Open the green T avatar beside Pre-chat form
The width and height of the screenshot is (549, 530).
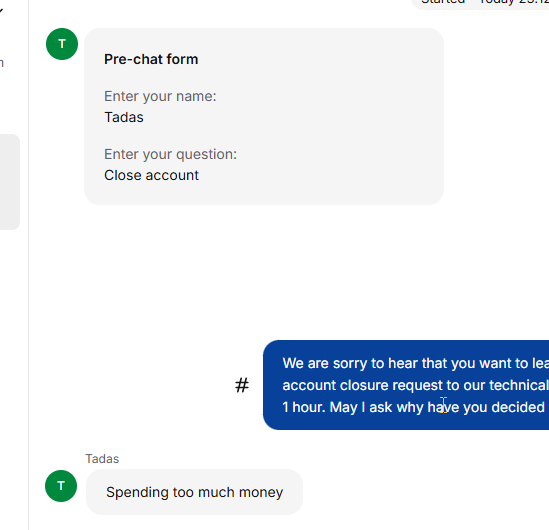point(62,44)
